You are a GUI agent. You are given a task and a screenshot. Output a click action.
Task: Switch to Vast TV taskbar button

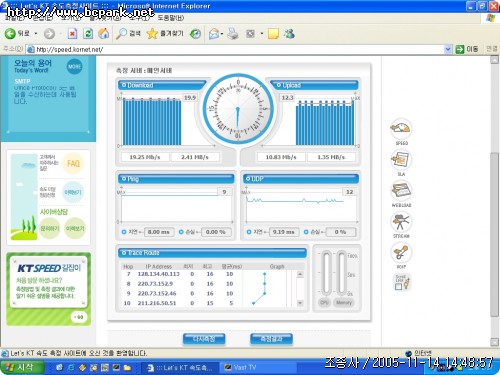257,368
